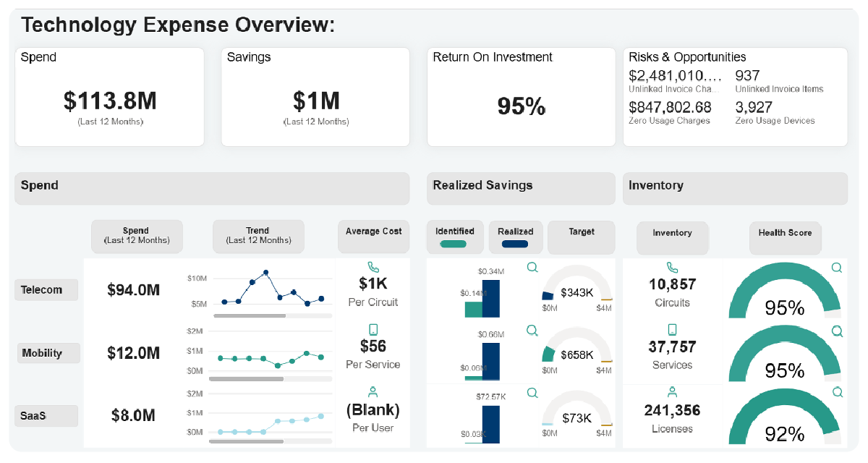
Task: Click the 937 Unlinked Invoice Items value
Action: [x=748, y=76]
